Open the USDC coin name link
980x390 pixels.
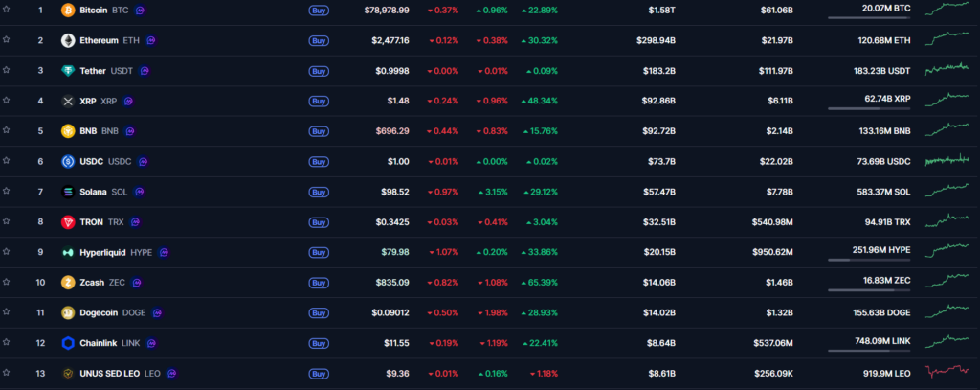[92, 162]
